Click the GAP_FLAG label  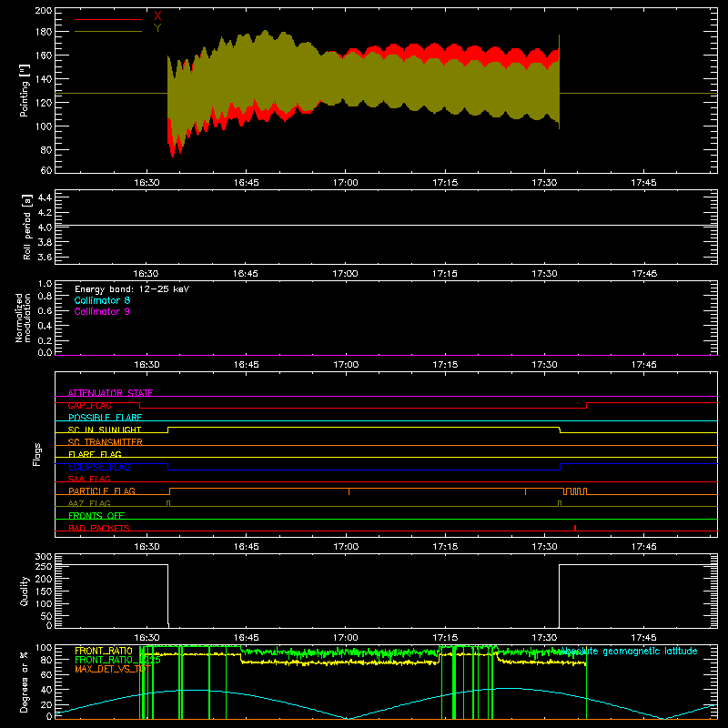(x=89, y=405)
